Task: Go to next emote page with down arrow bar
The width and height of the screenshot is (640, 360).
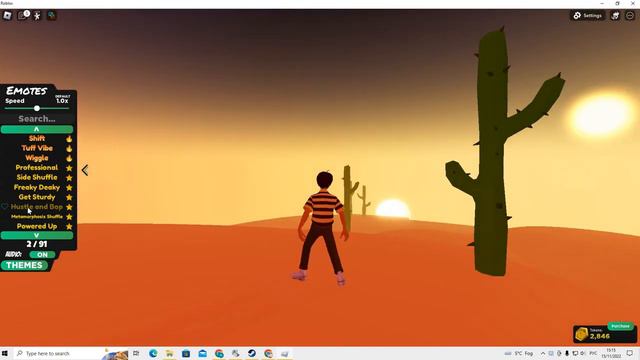Action: coord(37,236)
